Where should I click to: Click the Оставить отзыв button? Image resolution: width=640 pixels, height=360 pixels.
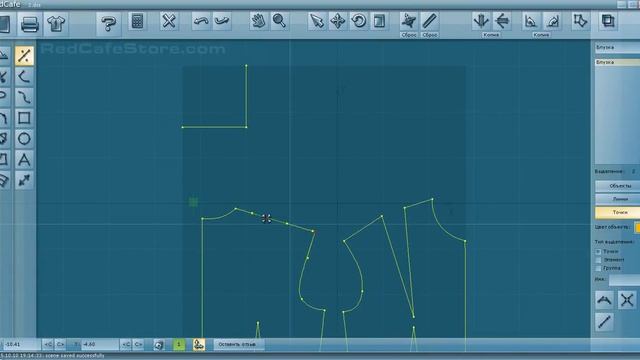[238, 344]
